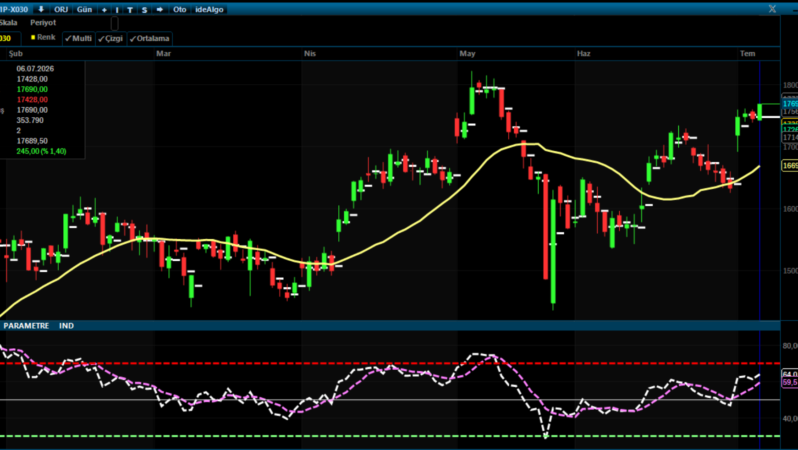The image size is (798, 450).
Task: Click the plus crosshair icon in toolbar
Action: (x=104, y=10)
